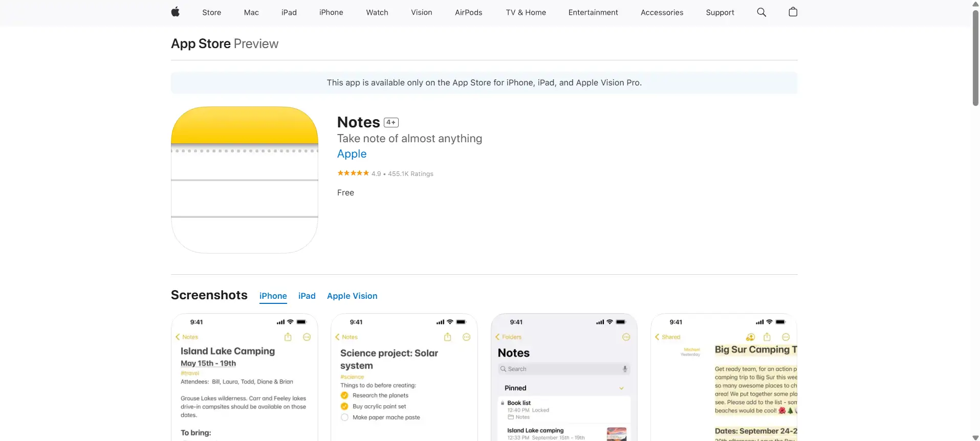Click scrollbar up arrow
Viewport: 980px width, 441px height.
click(975, 4)
